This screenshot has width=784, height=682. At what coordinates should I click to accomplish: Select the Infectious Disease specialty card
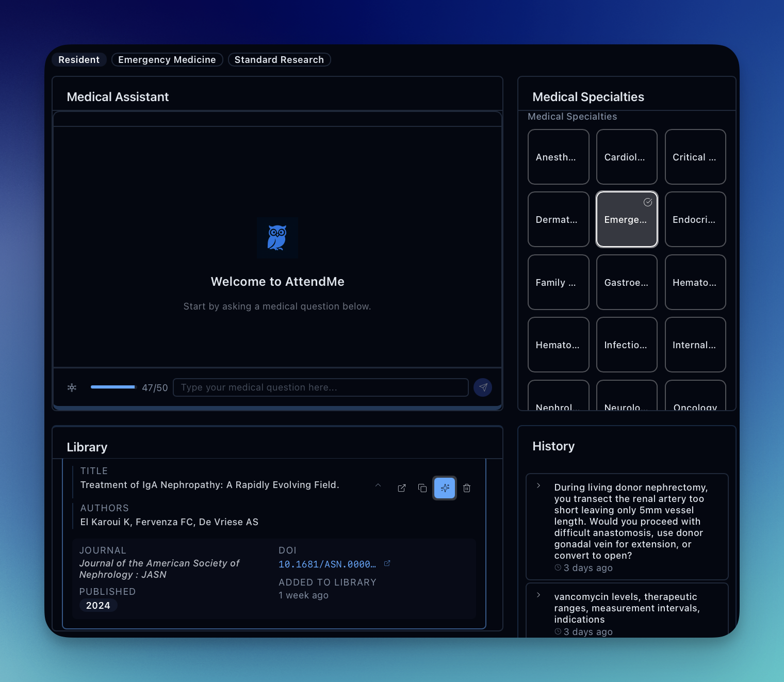point(627,345)
